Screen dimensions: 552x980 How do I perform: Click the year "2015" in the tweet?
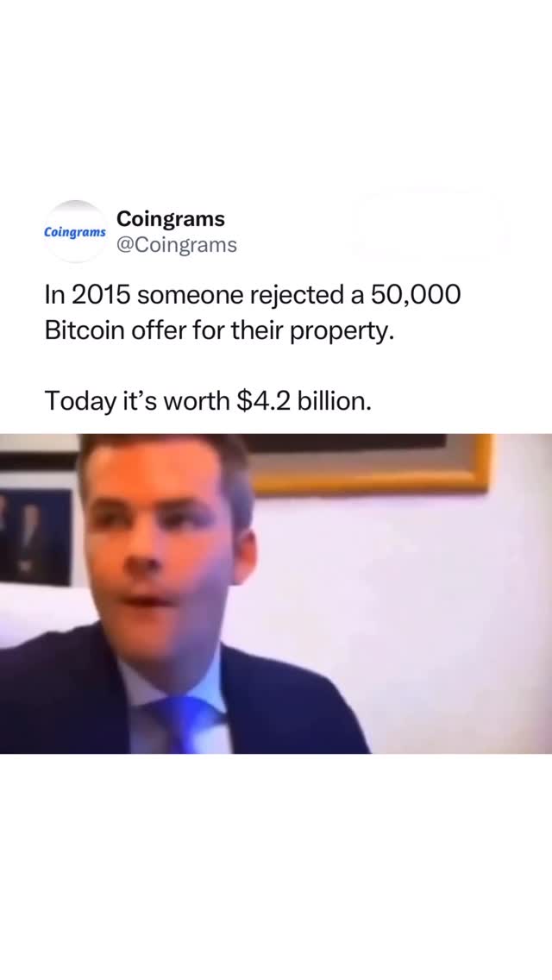(x=101, y=296)
